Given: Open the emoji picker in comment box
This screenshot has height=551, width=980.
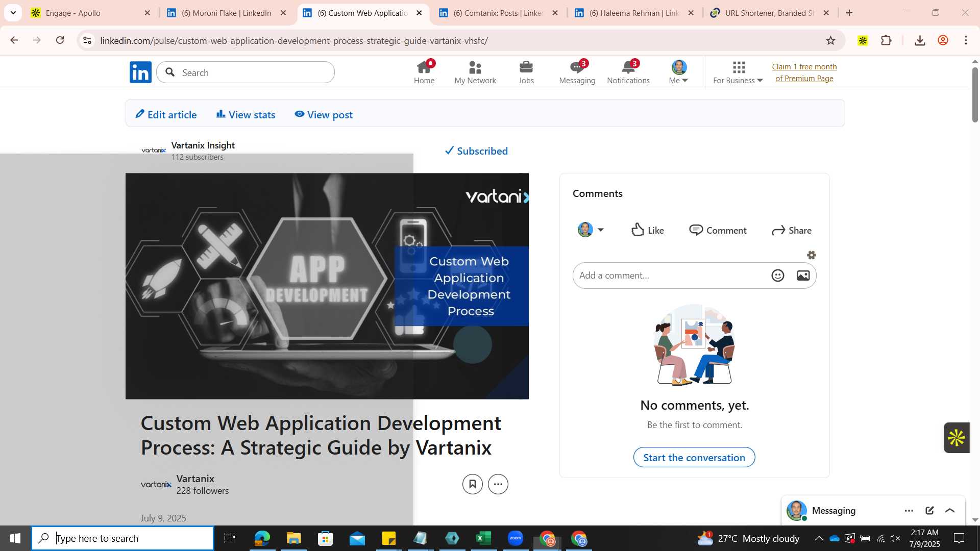Looking at the screenshot, I should (778, 275).
